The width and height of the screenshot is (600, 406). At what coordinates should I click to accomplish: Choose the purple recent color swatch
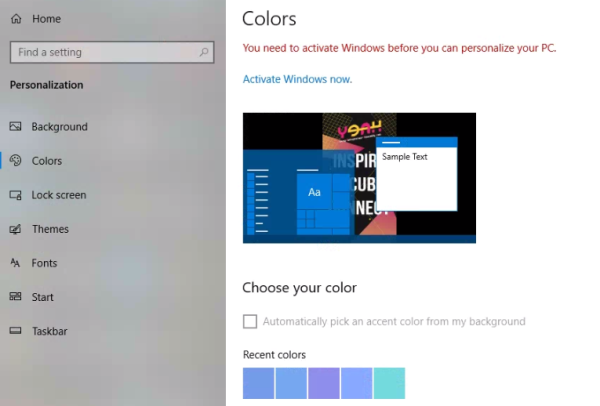point(324,383)
